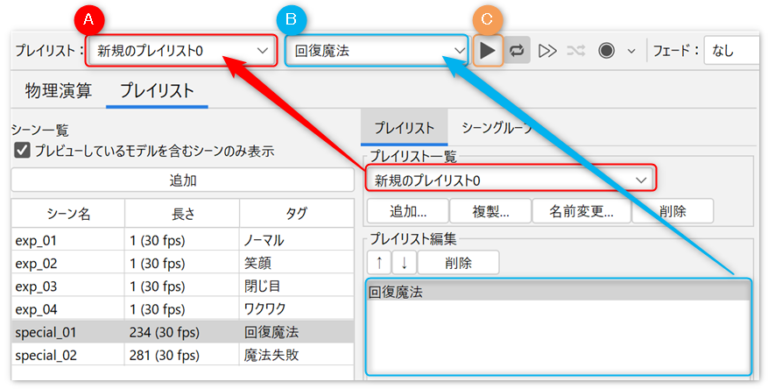Move the item up with ↑ button
Image resolution: width=768 pixels, height=389 pixels.
[379, 263]
